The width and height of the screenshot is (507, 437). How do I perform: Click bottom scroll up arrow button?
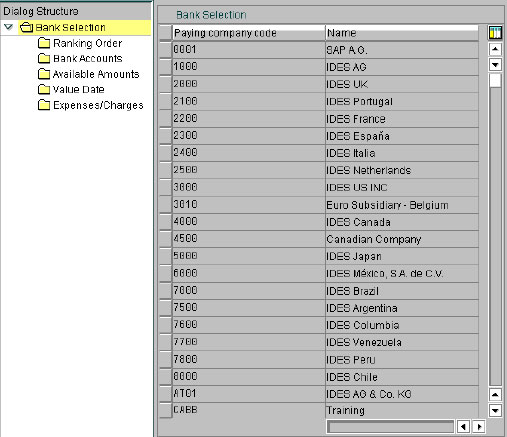495,395
